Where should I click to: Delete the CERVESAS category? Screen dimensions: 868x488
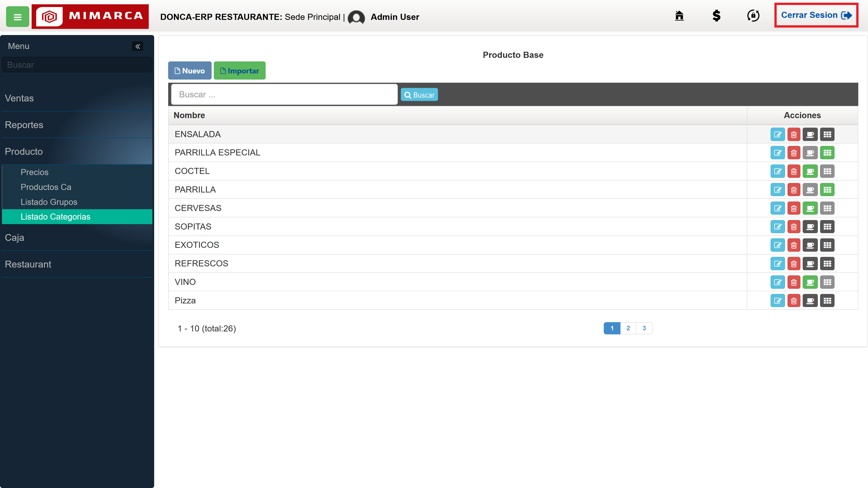point(794,209)
